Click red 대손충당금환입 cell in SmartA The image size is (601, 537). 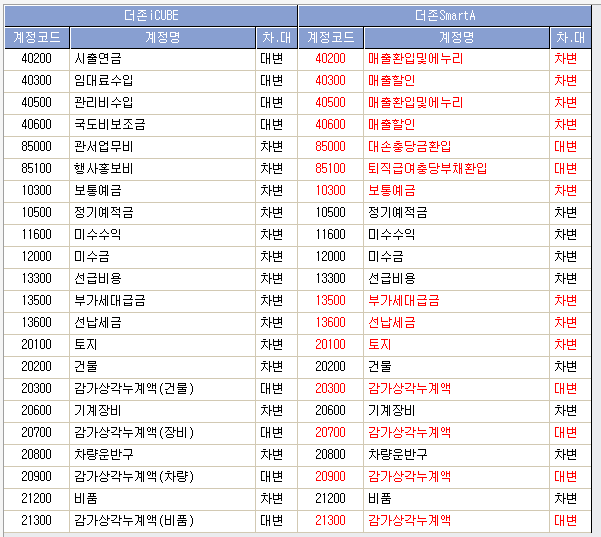point(456,147)
